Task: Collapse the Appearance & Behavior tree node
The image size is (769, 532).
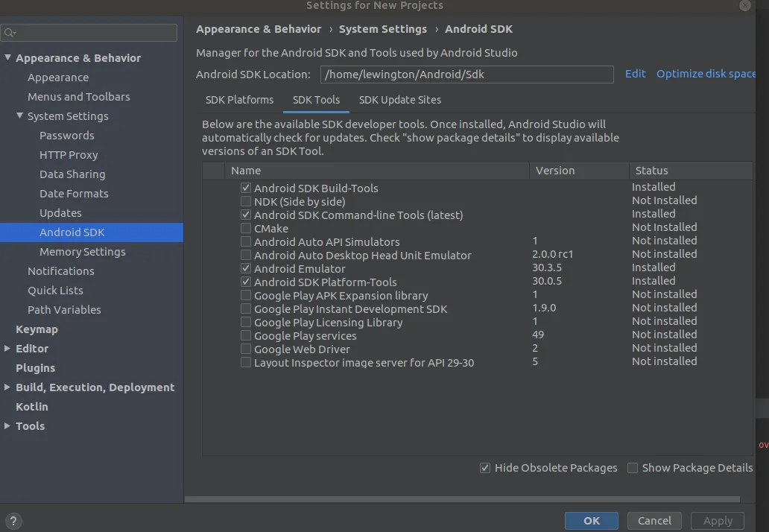Action: pos(7,57)
